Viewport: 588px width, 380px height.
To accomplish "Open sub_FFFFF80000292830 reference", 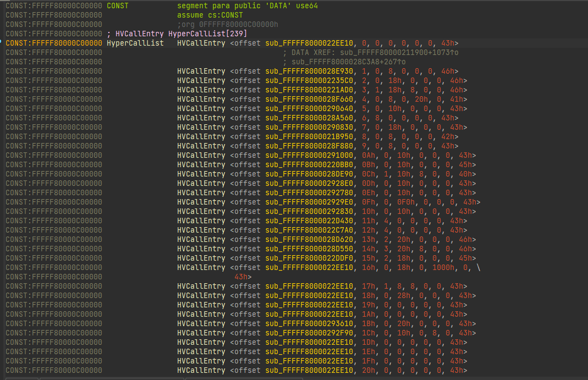I will 309,211.
